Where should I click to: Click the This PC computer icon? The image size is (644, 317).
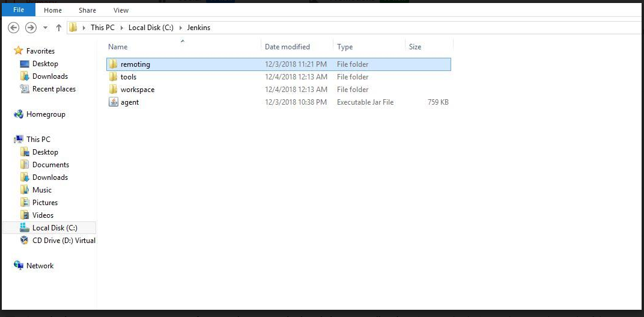(19, 140)
